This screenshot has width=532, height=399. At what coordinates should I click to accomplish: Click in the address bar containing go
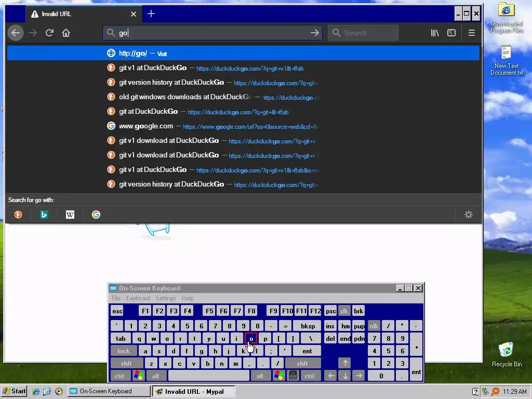212,33
